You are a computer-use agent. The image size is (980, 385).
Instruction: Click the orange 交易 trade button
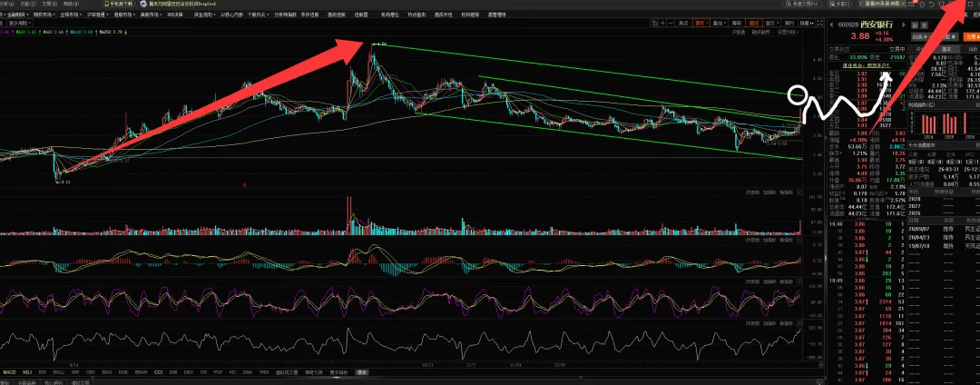[x=971, y=37]
